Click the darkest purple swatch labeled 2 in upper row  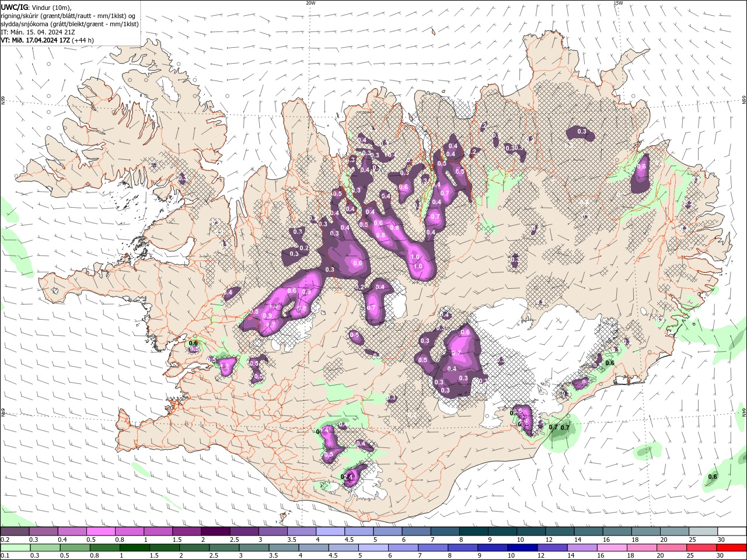pos(215,531)
